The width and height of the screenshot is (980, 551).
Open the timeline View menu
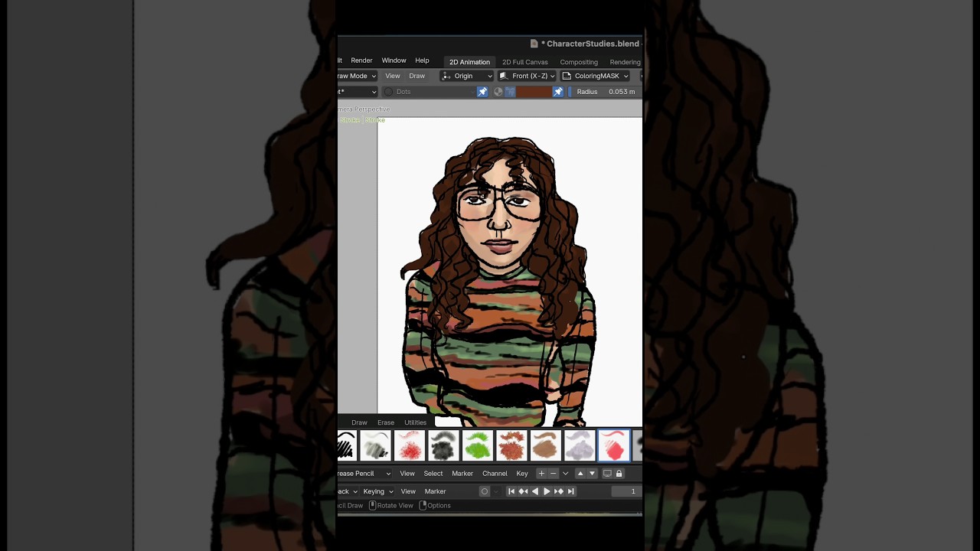[x=408, y=491]
